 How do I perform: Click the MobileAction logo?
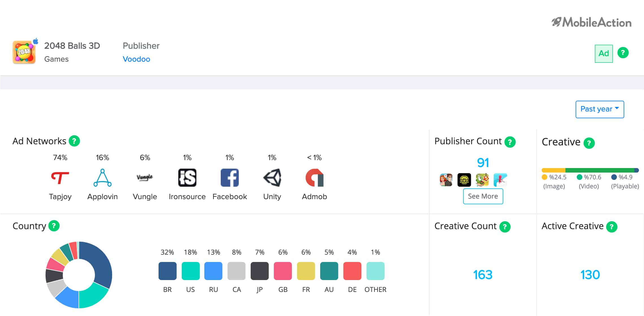click(x=591, y=22)
